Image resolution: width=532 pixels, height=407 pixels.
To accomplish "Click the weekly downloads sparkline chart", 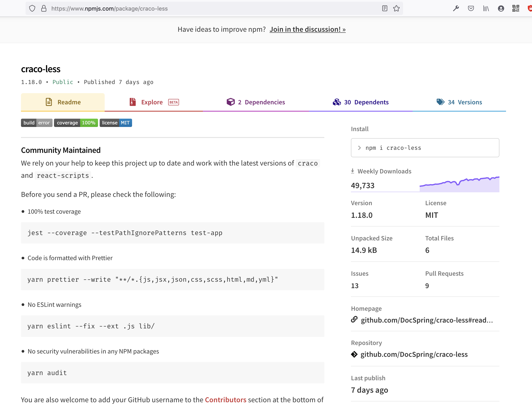I will (459, 184).
